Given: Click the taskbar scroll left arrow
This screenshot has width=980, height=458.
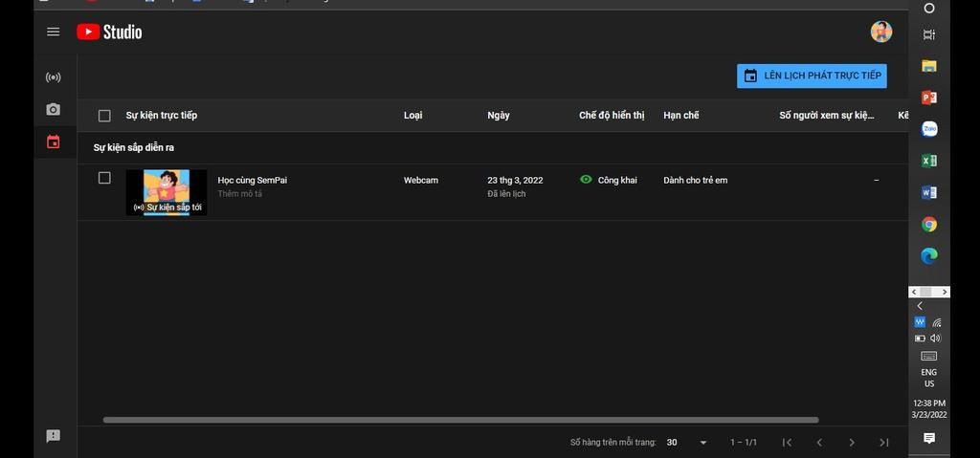Looking at the screenshot, I should tap(914, 292).
